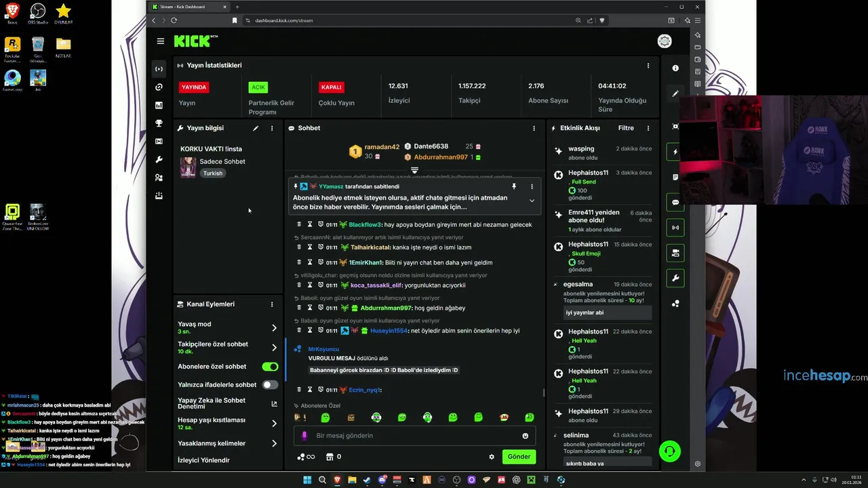Open the settings gear at the bottom of the right rail

(x=697, y=464)
